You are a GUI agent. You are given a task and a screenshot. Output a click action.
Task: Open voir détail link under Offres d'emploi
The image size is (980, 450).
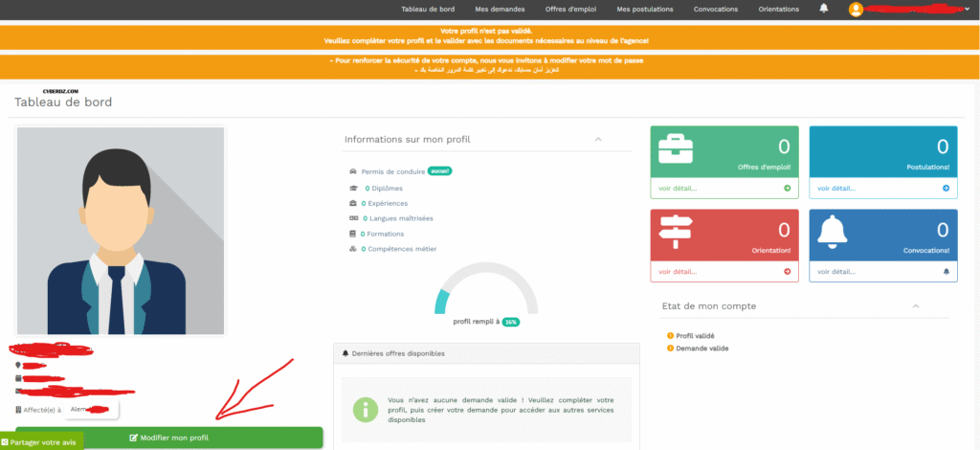[x=678, y=188]
